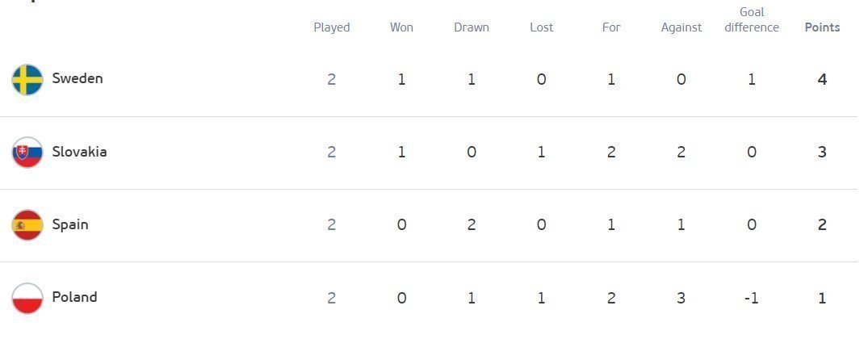
Task: Select the Won column header
Action: [401, 27]
